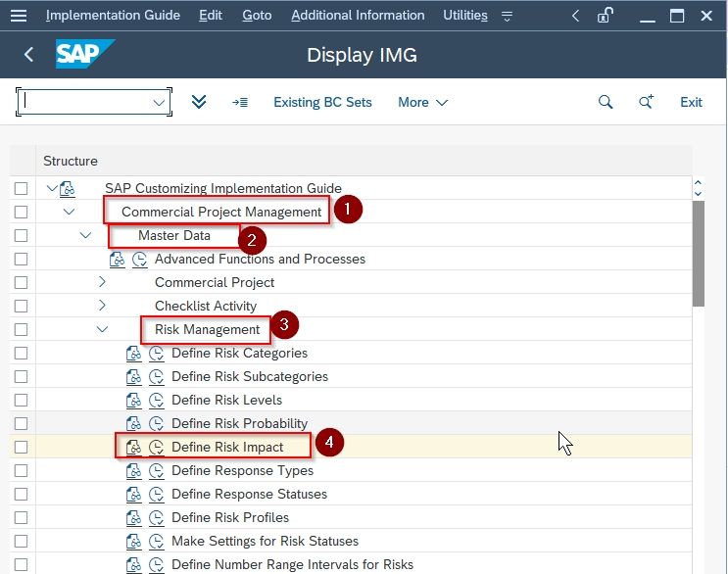Click the Find Next magnifier-plus icon

[646, 102]
